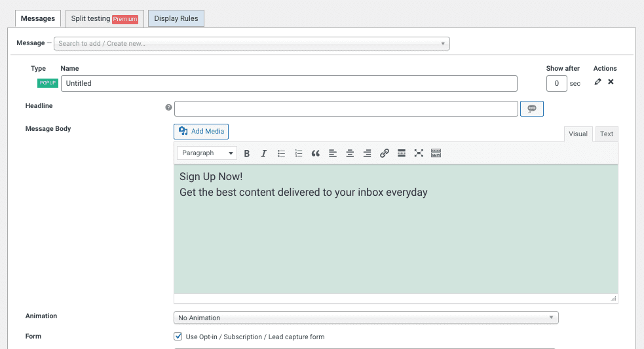The height and width of the screenshot is (349, 644).
Task: Align text left
Action: [333, 153]
